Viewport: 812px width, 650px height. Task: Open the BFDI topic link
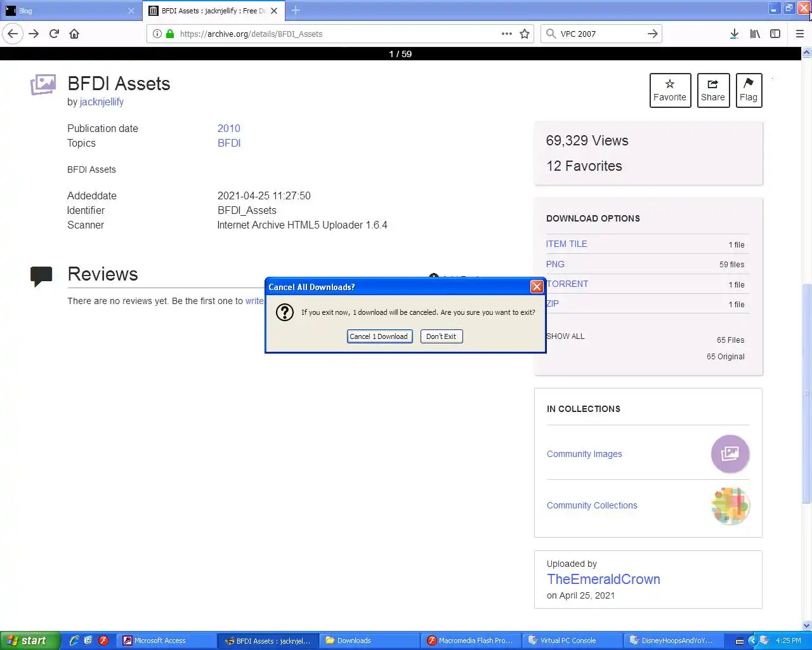click(229, 143)
